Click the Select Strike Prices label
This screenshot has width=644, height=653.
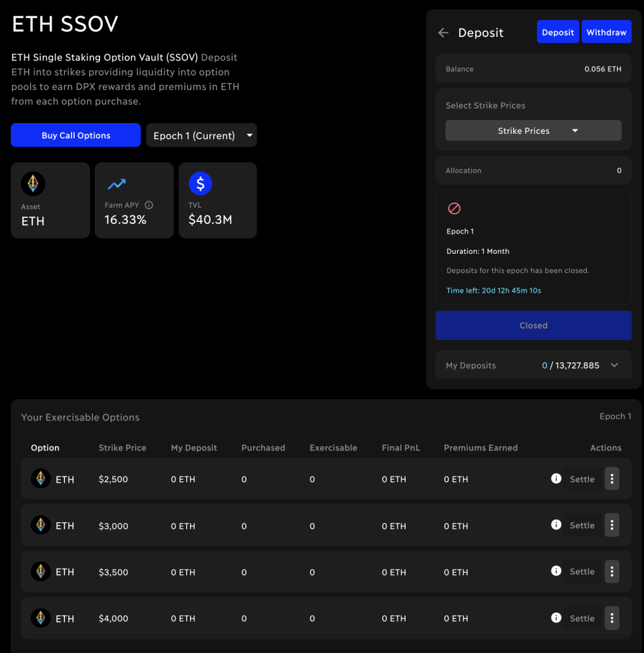coord(485,105)
